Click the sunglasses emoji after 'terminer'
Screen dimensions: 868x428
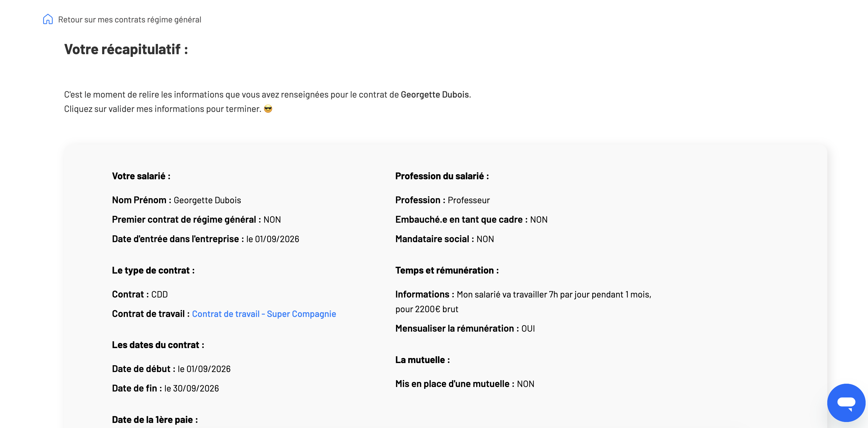tap(268, 109)
